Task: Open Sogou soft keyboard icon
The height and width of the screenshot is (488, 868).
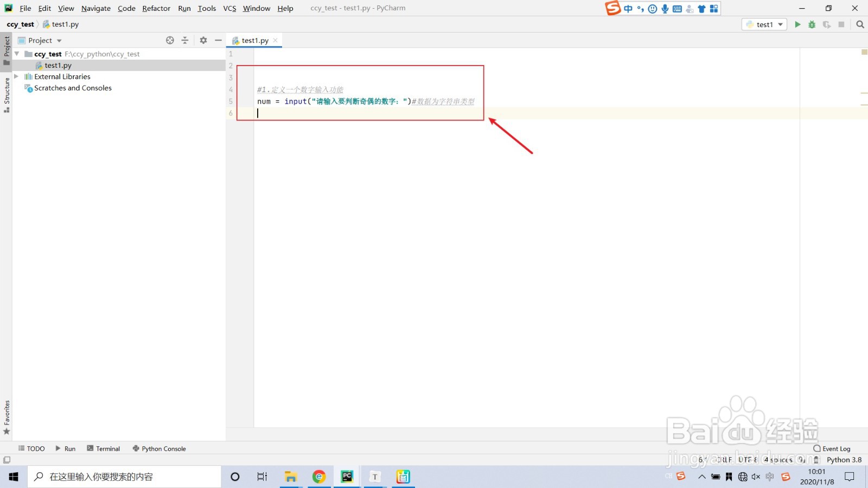Action: [677, 9]
